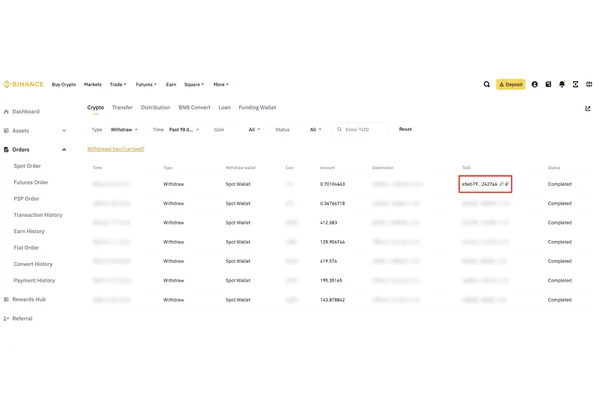Image resolution: width=600 pixels, height=400 pixels.
Task: Click the Dashboard home icon
Action: pos(6,112)
